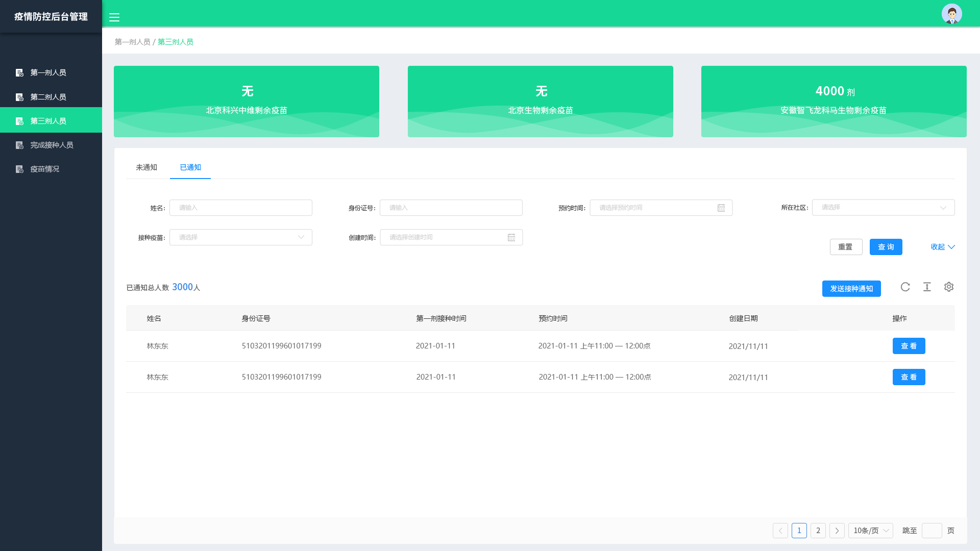Click the 操作 column header
This screenshot has width=980, height=551.
(x=900, y=318)
